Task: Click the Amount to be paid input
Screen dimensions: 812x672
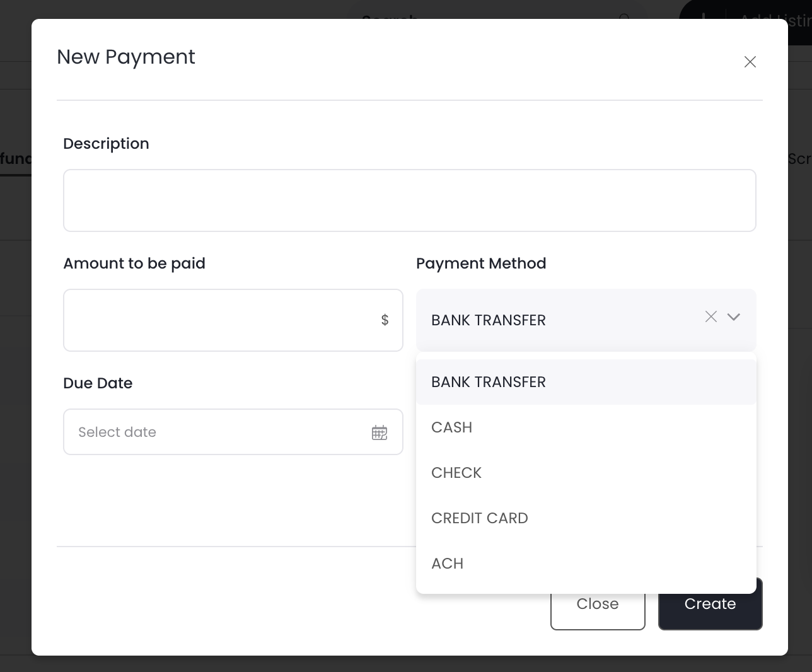Action: pyautogui.click(x=221, y=320)
